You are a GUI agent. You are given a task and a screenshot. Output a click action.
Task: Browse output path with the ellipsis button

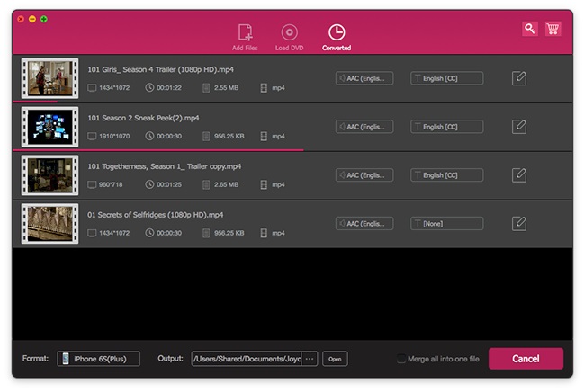(x=310, y=359)
